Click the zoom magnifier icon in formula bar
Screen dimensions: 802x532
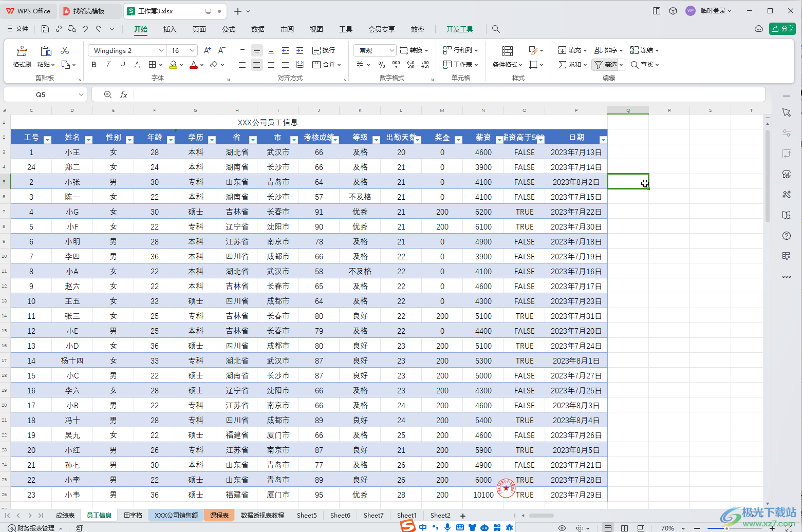pyautogui.click(x=108, y=94)
